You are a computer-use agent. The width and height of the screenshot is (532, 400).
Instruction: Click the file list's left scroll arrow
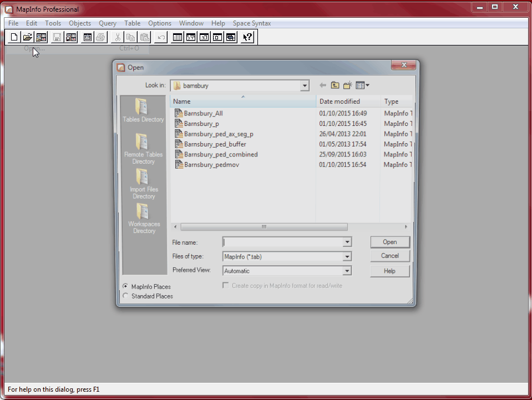(x=175, y=227)
